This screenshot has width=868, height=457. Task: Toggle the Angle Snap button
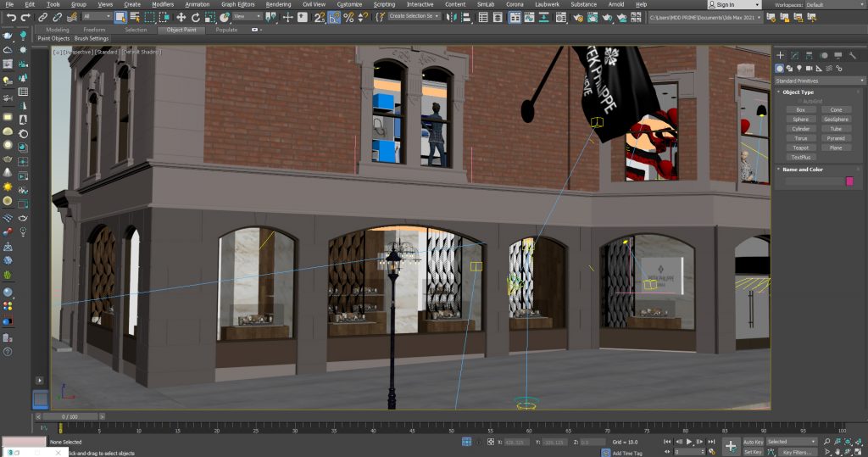pos(334,17)
